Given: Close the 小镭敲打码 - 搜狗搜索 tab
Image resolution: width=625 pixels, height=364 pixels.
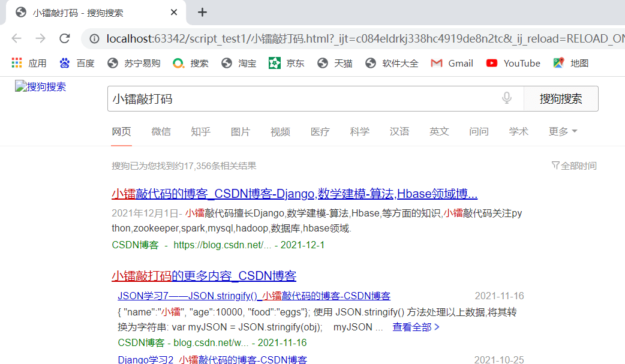Looking at the screenshot, I should click(174, 13).
